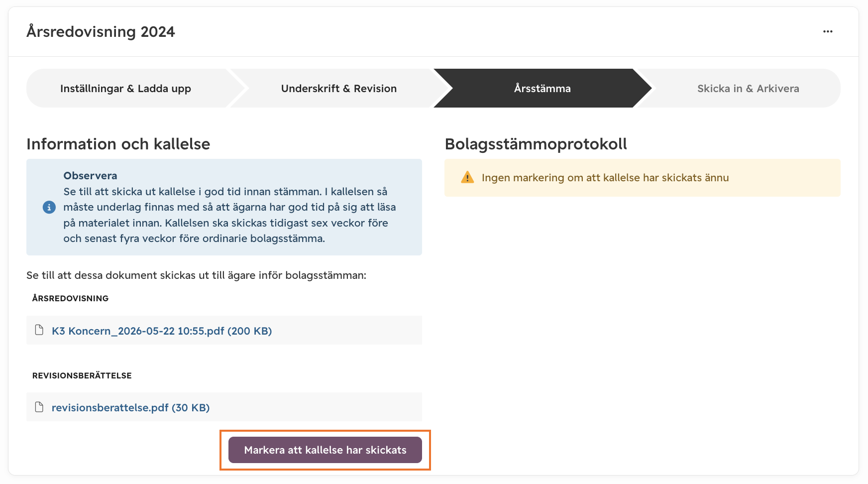Click the file icon beside revisionsberattelse.pdf

tap(39, 407)
